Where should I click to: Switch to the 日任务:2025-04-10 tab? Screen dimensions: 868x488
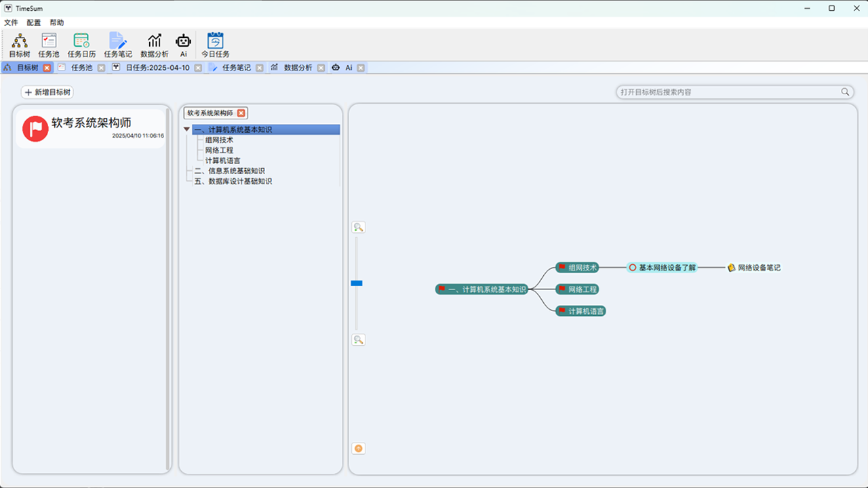click(157, 68)
